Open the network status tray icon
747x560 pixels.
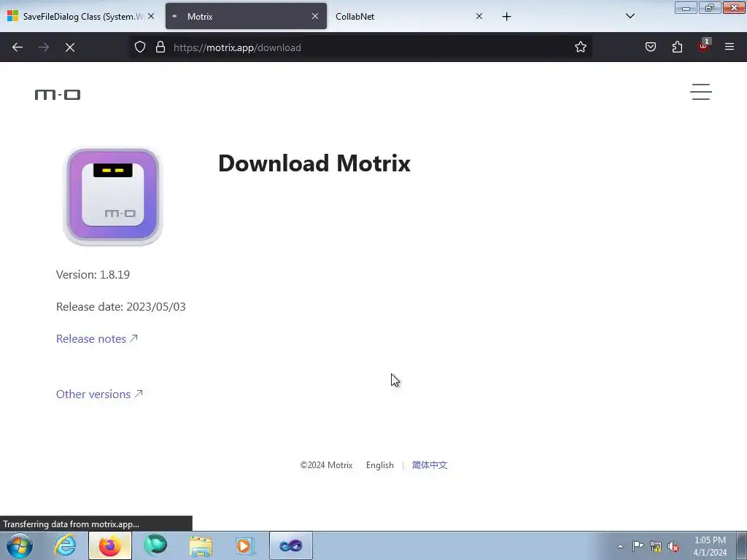coord(656,547)
